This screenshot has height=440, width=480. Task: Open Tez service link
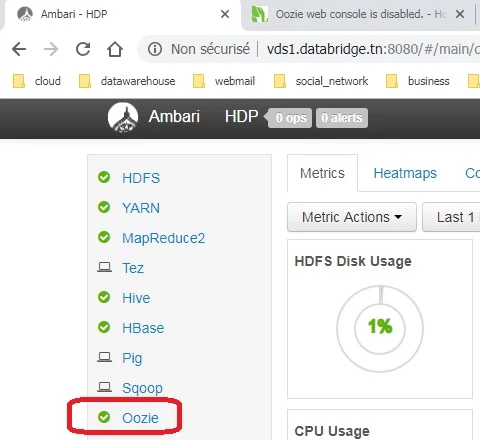tap(133, 268)
